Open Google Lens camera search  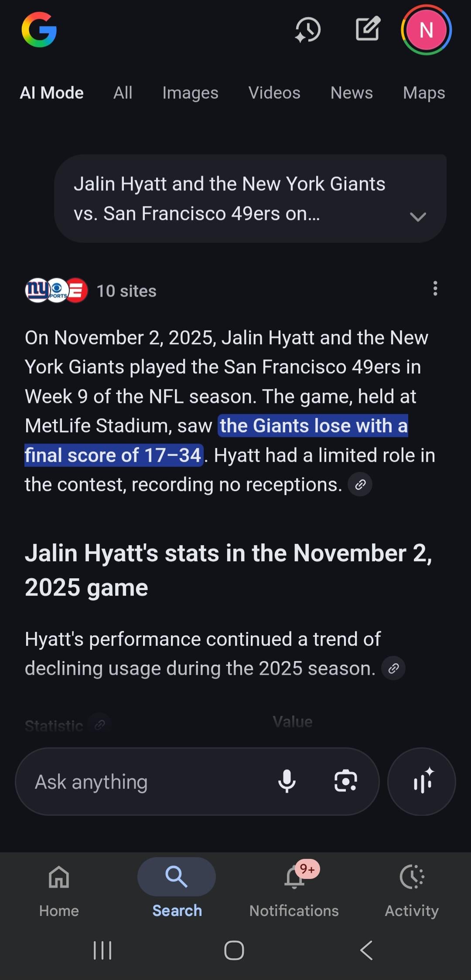click(345, 781)
